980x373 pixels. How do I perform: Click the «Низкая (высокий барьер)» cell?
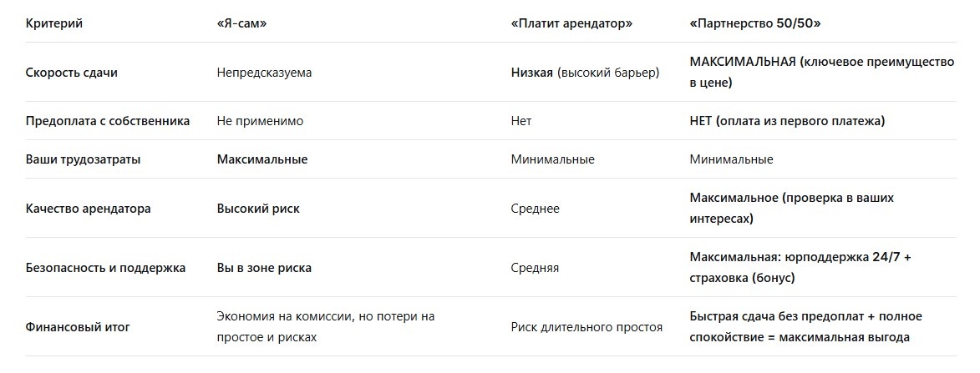[x=585, y=73]
